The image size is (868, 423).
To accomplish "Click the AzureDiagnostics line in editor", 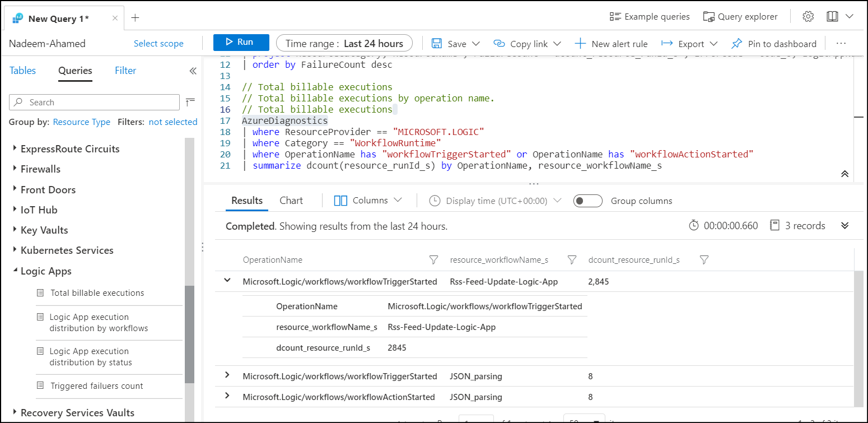I will click(x=284, y=120).
